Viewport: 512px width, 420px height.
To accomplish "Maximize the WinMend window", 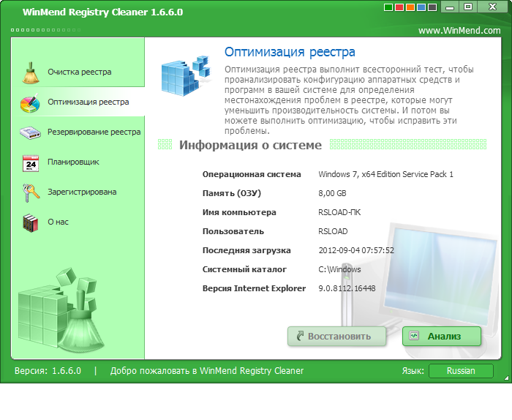I will pos(468,7).
